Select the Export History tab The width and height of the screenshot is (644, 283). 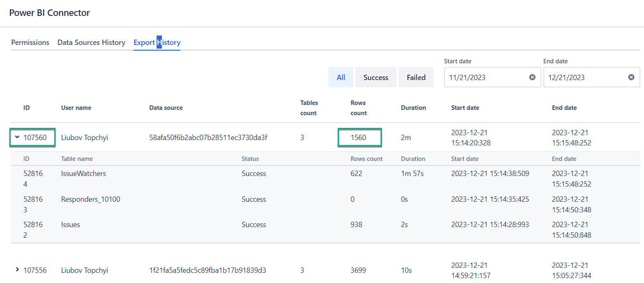[157, 42]
